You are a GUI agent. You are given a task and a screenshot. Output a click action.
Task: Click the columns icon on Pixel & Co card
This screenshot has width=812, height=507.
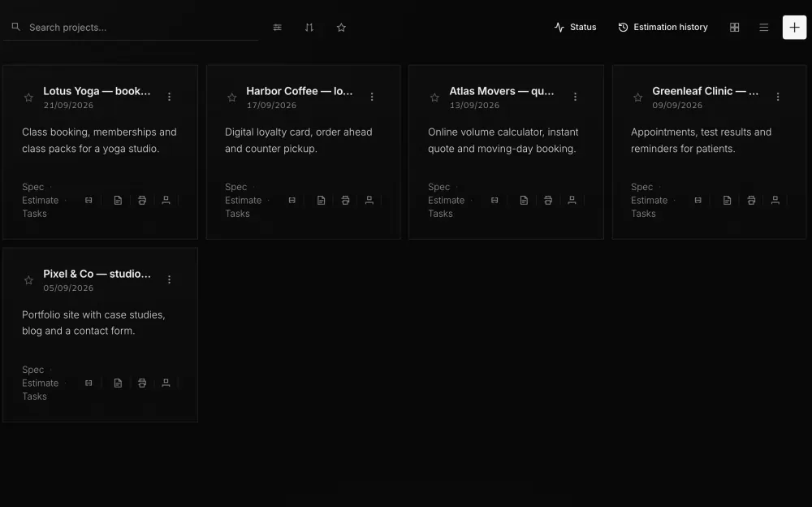tap(89, 383)
